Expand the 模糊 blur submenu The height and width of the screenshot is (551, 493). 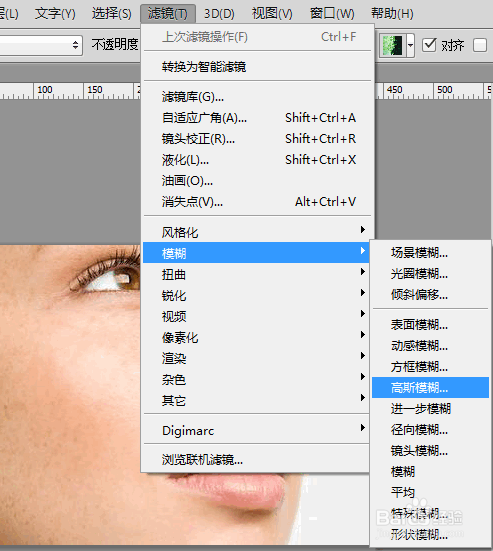point(256,253)
